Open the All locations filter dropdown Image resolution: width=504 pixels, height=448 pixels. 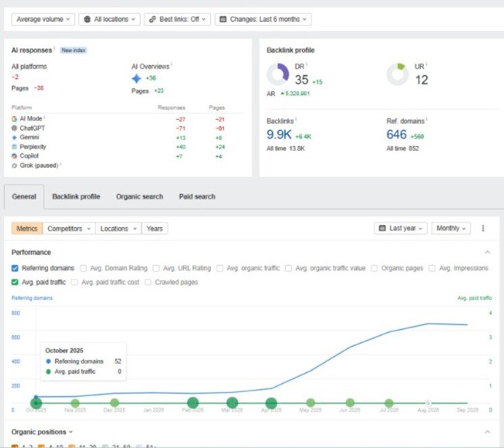[109, 20]
